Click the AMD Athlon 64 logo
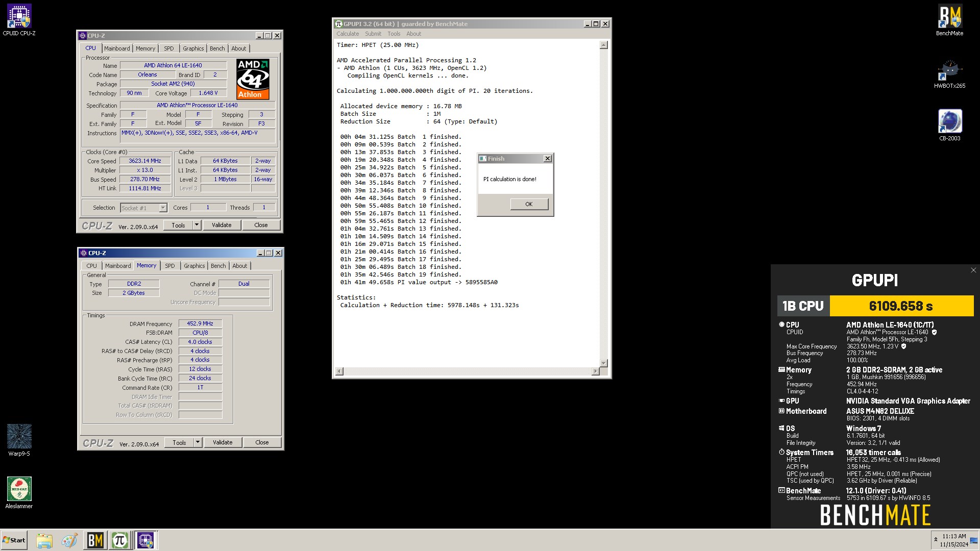 [x=253, y=79]
